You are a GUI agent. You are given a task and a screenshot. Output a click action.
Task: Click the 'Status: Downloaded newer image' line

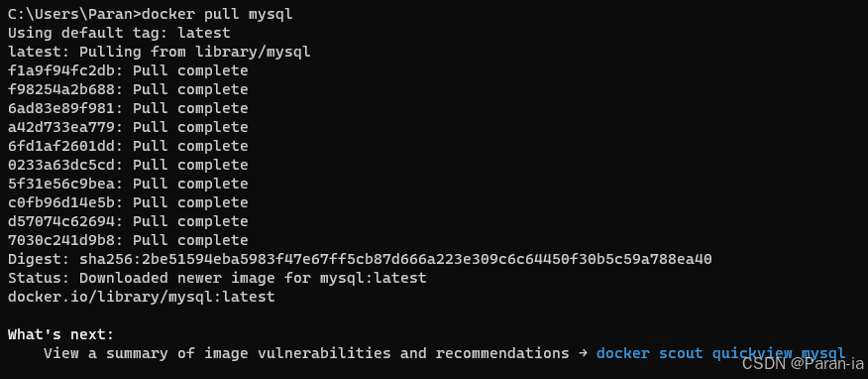217,278
